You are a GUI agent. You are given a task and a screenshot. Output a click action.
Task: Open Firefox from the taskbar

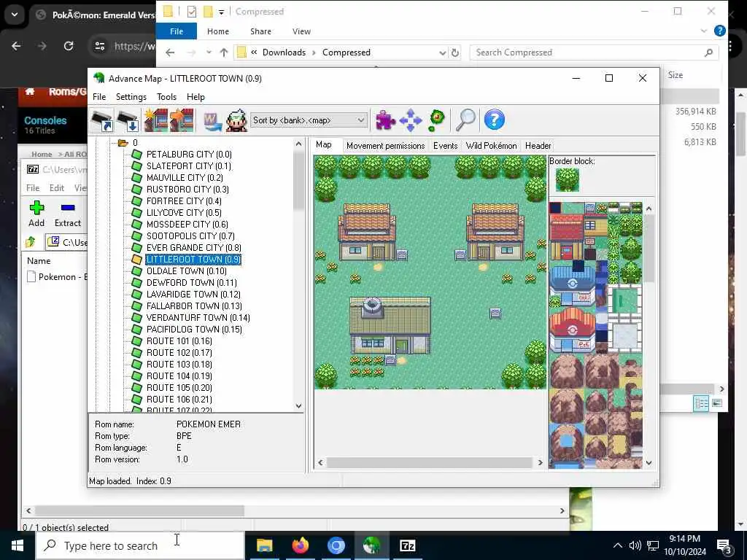300,545
